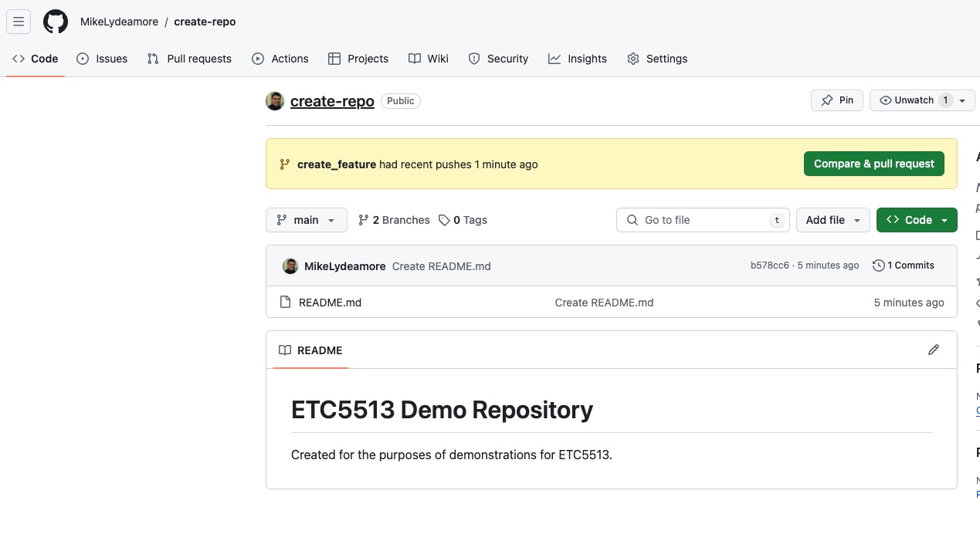Expand the main branch selector dropdown
This screenshot has width=980, height=541.
click(x=306, y=220)
